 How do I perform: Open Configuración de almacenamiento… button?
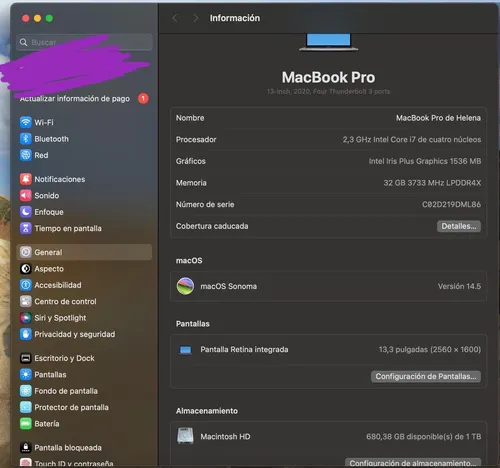click(x=413, y=463)
